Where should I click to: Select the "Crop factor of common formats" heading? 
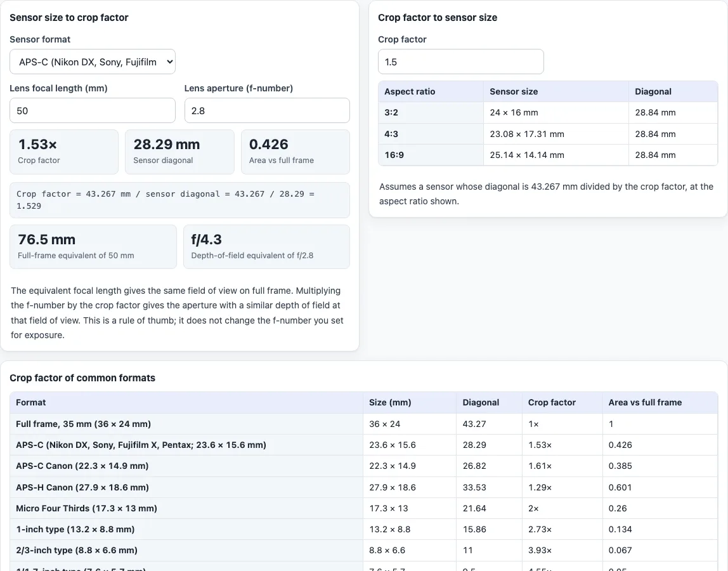82,377
